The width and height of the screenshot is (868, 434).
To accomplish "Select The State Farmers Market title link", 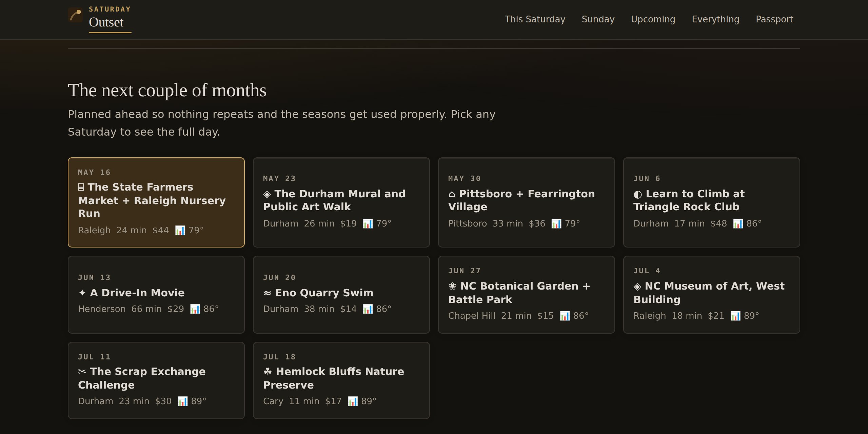I will click(152, 200).
